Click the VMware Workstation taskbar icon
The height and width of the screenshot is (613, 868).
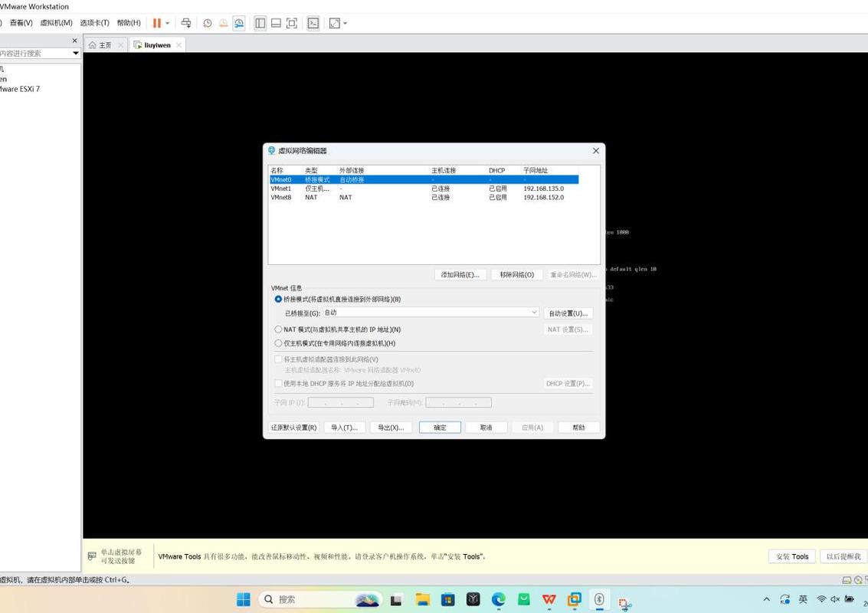click(x=574, y=599)
